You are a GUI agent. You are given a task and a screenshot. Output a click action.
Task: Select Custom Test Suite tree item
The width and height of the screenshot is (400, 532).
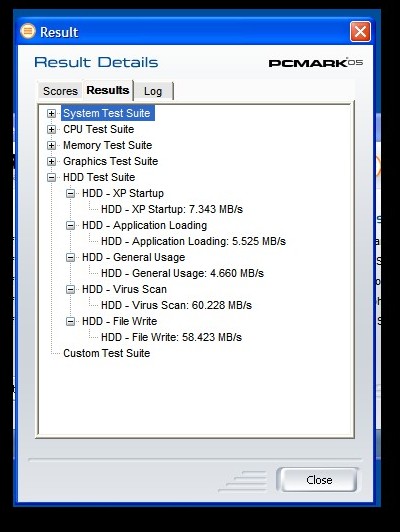(x=107, y=353)
